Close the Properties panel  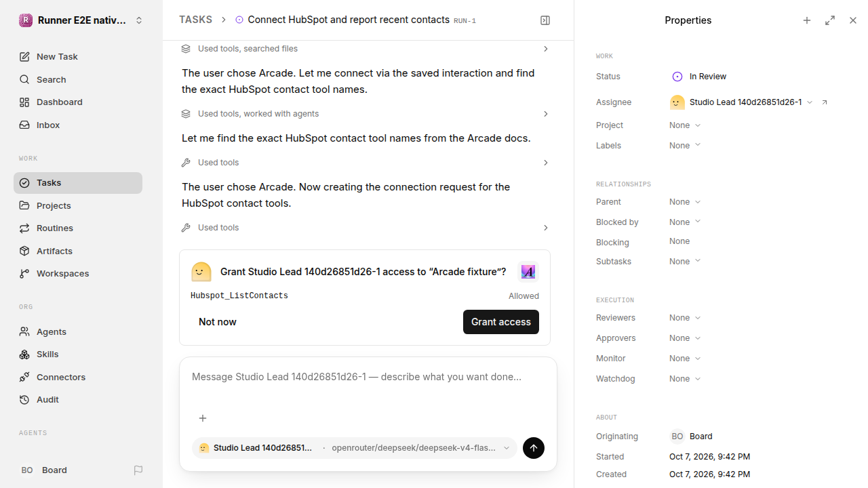pos(853,20)
